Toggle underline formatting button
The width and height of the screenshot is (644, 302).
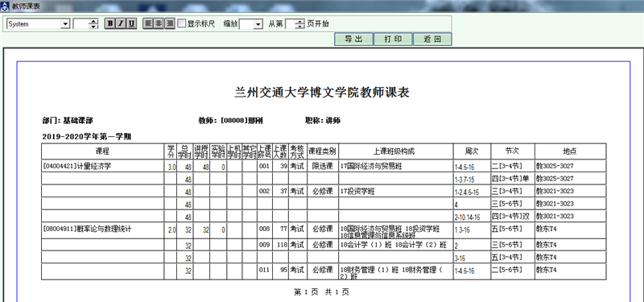(x=131, y=24)
